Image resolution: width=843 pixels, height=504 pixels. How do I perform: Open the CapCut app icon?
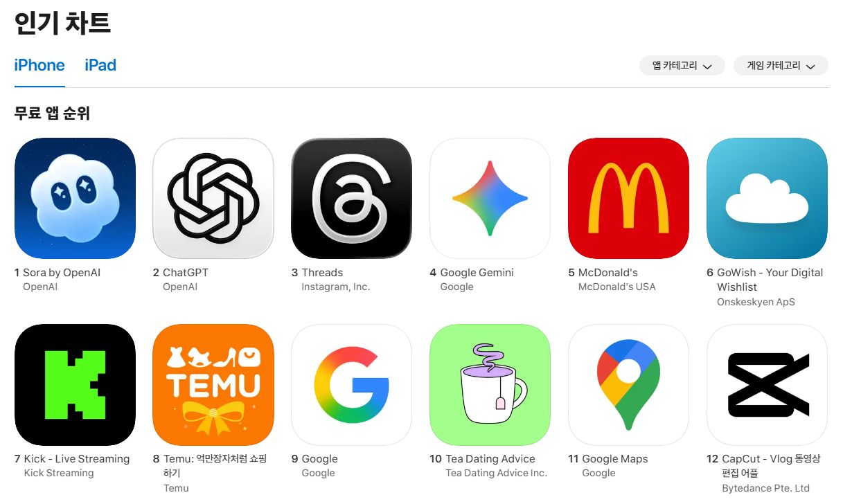coord(767,384)
